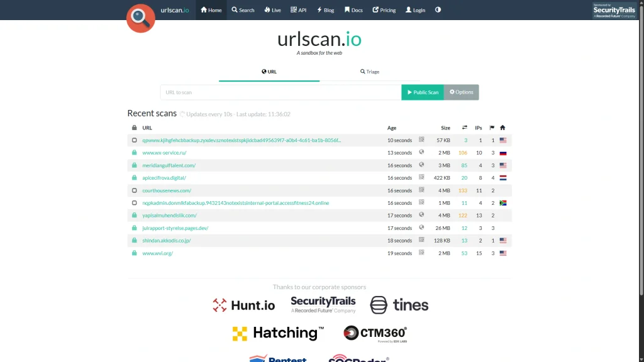
Task: Click US flag in shindan.akkodis.co.jp row
Action: point(503,241)
